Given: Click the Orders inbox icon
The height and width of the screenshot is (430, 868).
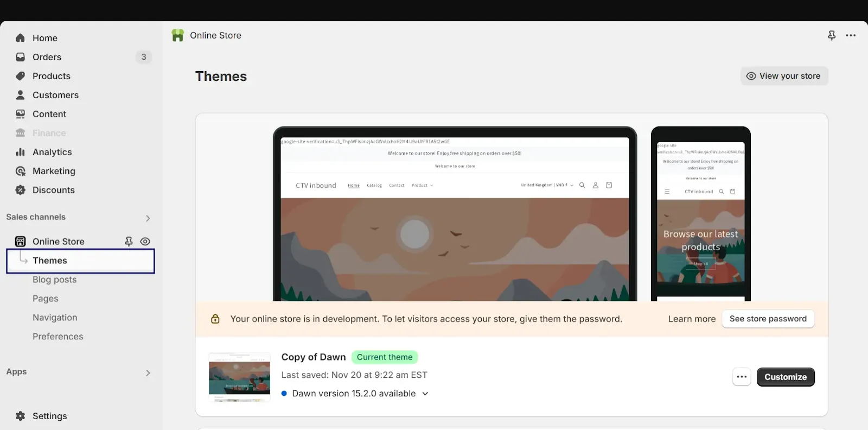Looking at the screenshot, I should [21, 57].
